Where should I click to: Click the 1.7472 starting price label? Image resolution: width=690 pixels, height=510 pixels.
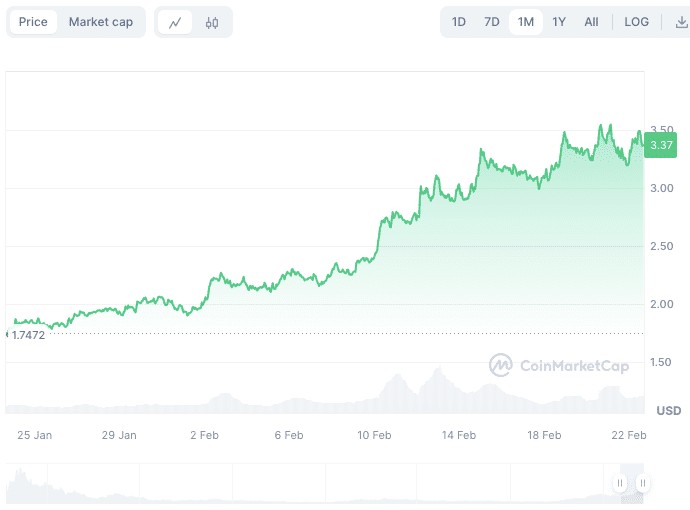(x=28, y=334)
